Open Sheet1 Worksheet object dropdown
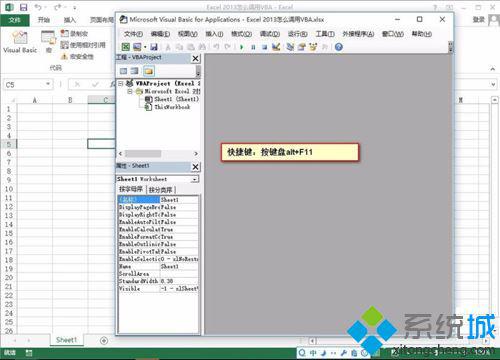 point(195,179)
